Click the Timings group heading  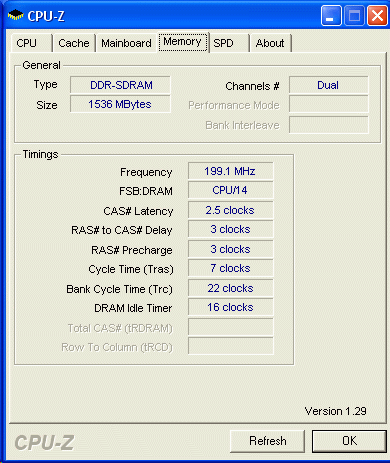click(x=40, y=154)
